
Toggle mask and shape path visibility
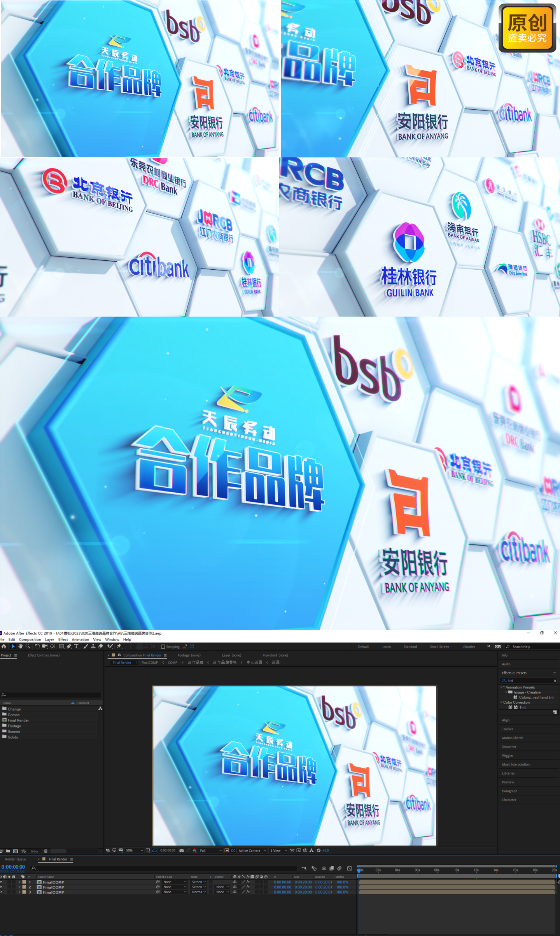tap(154, 850)
